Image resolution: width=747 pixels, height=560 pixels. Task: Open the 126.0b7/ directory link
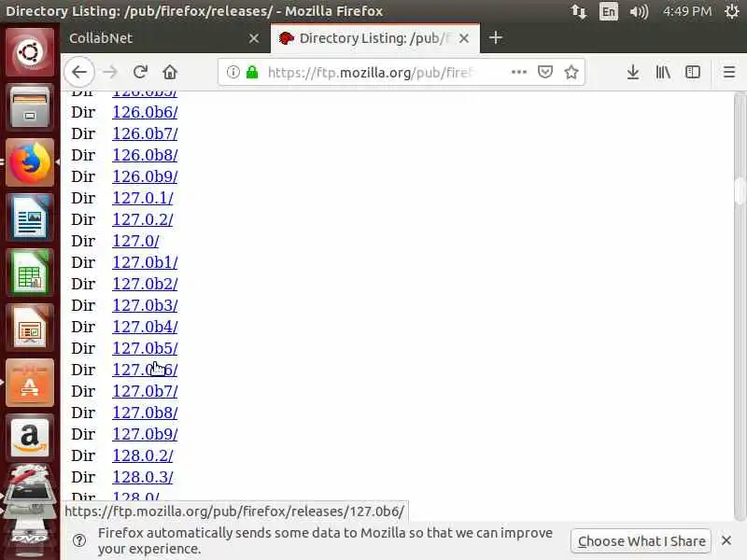145,133
